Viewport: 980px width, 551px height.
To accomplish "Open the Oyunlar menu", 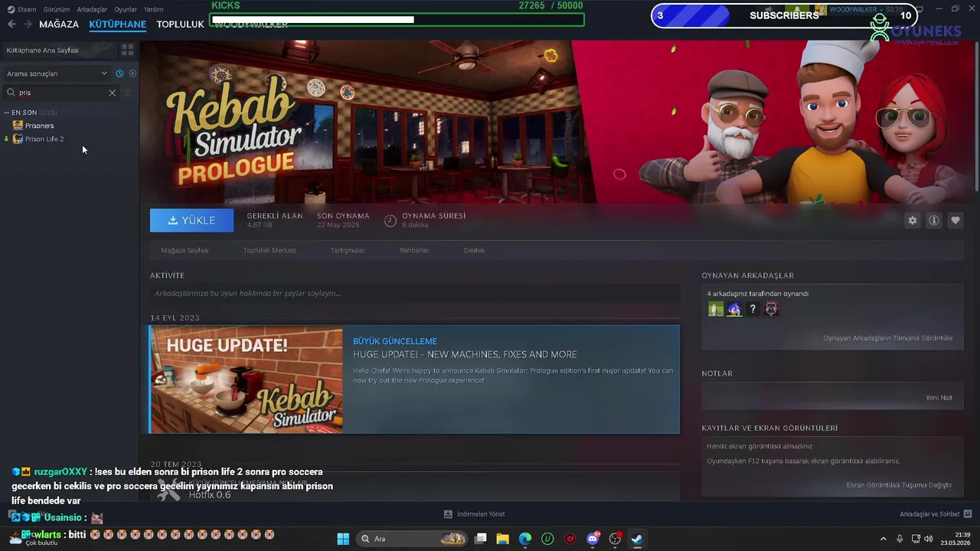I will [x=126, y=9].
